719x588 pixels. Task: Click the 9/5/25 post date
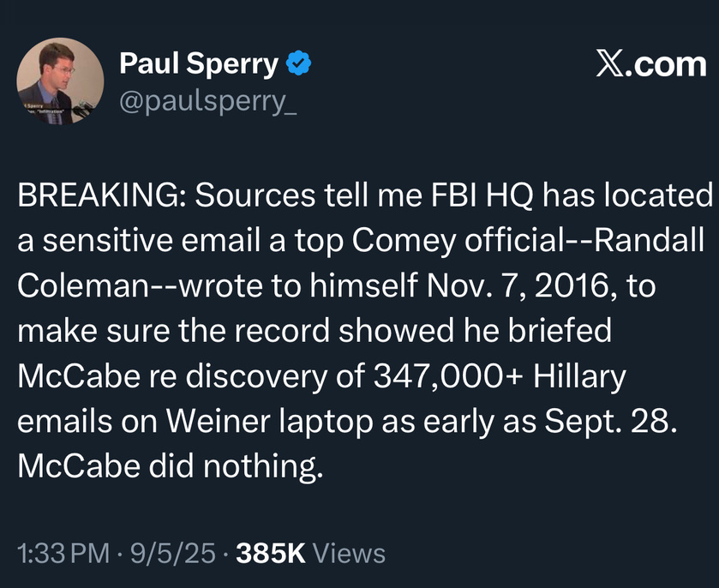point(173,553)
